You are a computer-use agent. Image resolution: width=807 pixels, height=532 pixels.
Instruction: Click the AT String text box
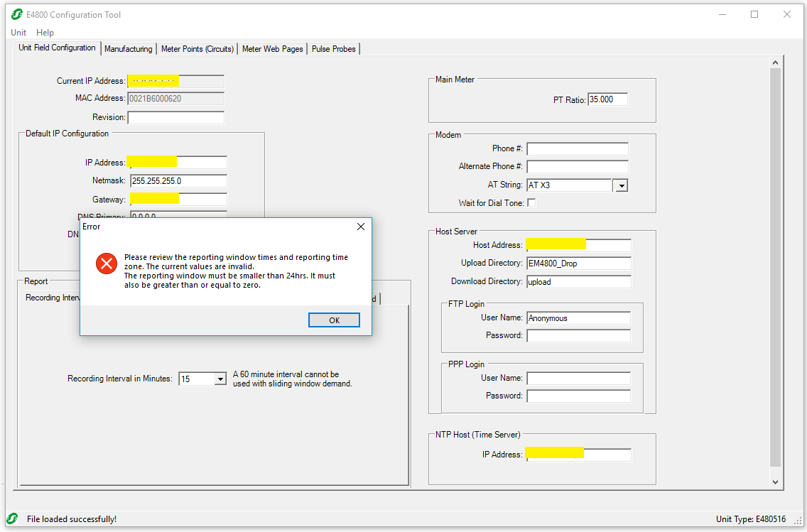tap(569, 185)
